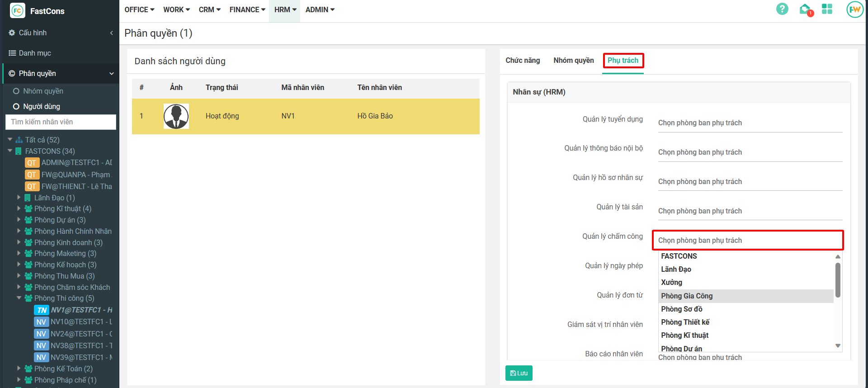The width and height of the screenshot is (868, 388).
Task: Expand the Phòng Kĩ thuật (4) tree node
Action: 19,208
